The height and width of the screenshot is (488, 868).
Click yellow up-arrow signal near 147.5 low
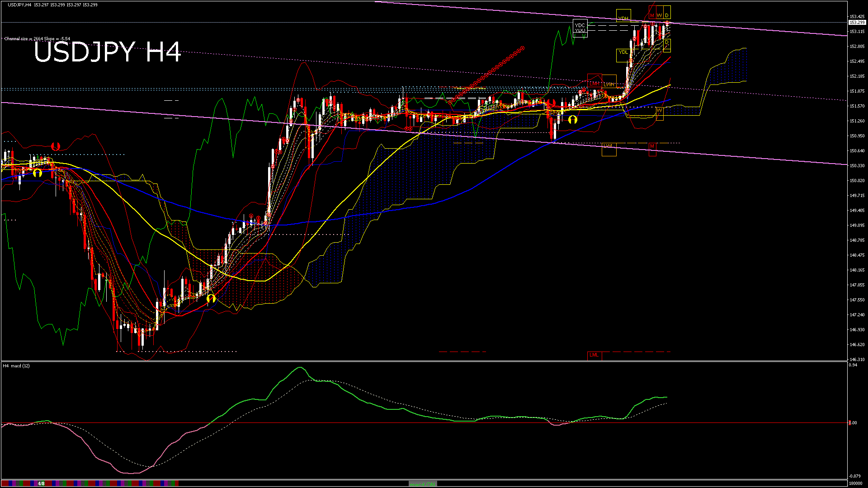[x=211, y=298]
